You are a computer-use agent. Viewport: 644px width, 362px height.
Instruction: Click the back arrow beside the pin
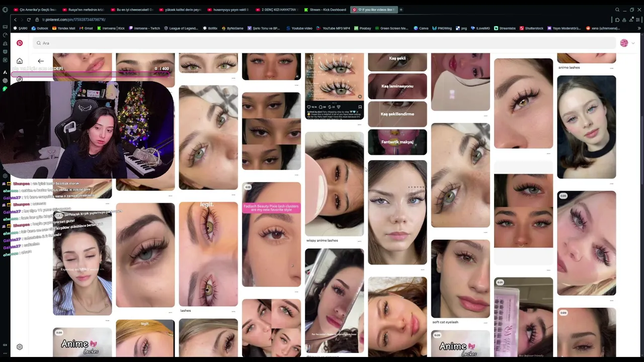[41, 61]
